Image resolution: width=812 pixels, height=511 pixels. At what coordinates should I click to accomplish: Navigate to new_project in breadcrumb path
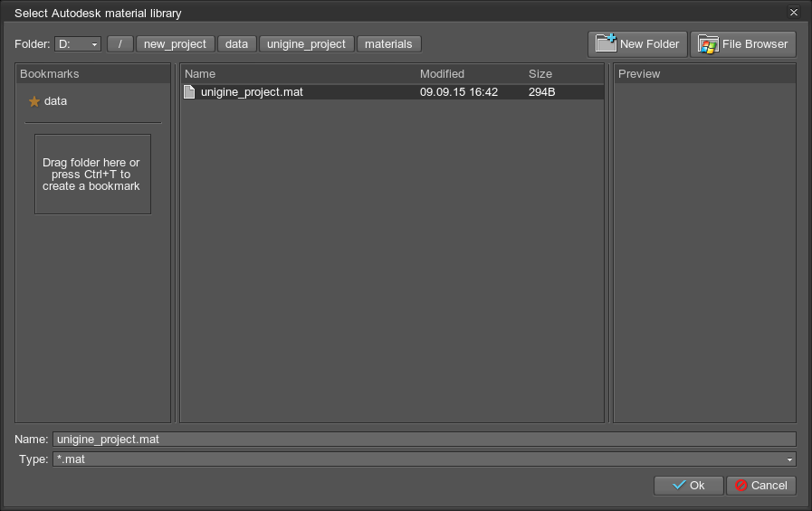[x=176, y=43]
